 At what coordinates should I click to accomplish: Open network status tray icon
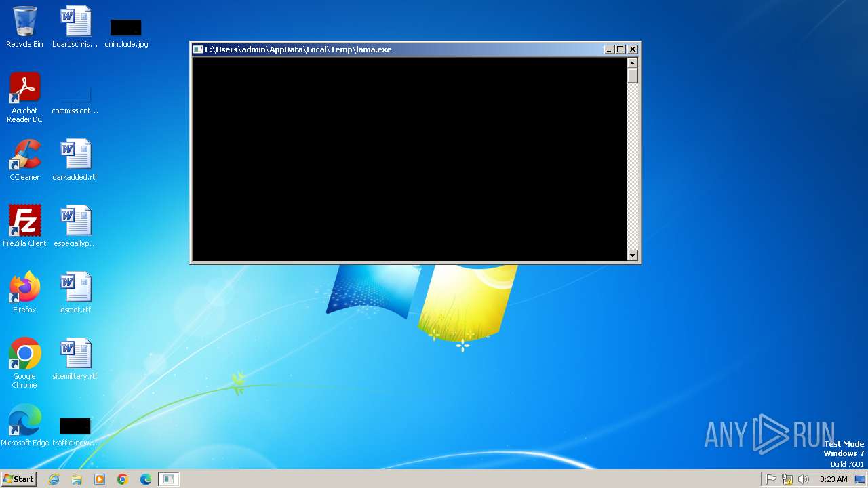(x=787, y=479)
